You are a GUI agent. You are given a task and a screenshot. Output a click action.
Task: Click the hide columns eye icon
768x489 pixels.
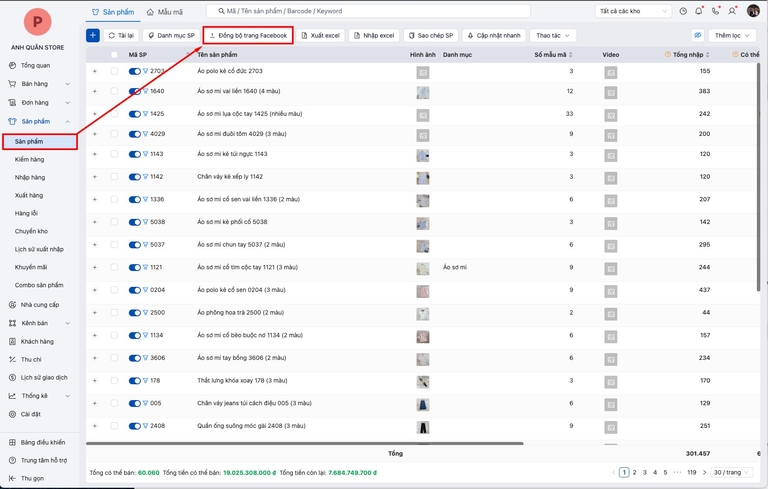[698, 35]
